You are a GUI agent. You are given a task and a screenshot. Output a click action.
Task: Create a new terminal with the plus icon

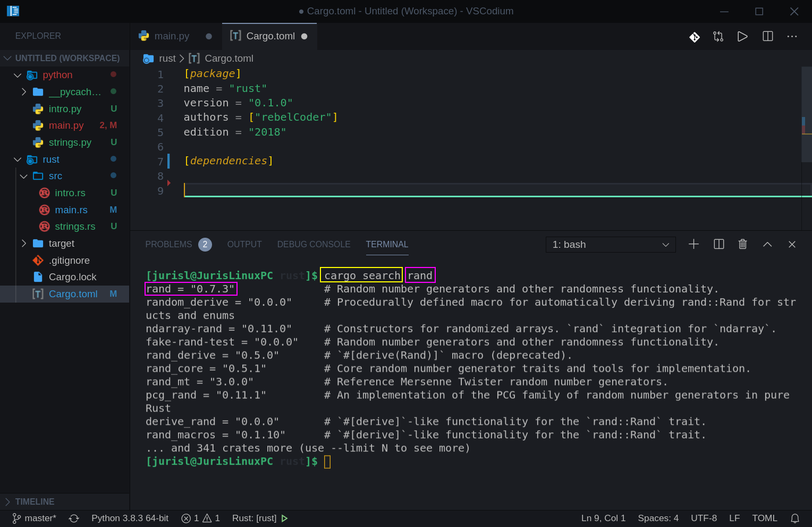pyautogui.click(x=693, y=244)
